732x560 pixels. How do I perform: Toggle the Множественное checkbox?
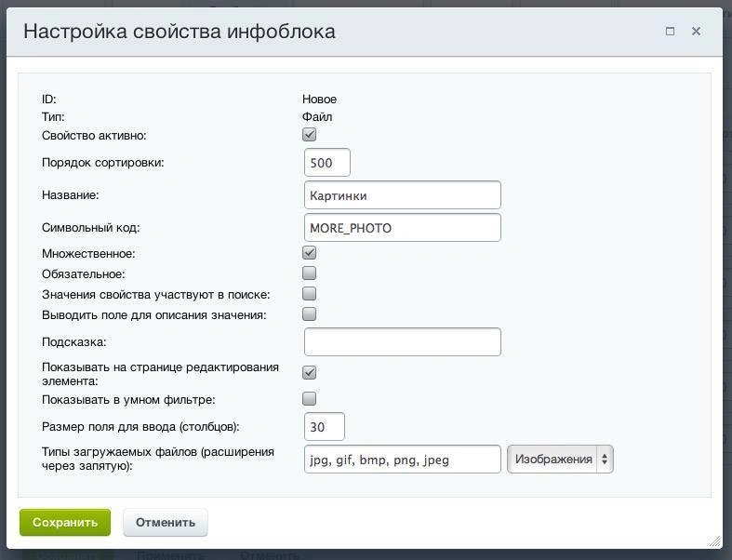tap(309, 253)
